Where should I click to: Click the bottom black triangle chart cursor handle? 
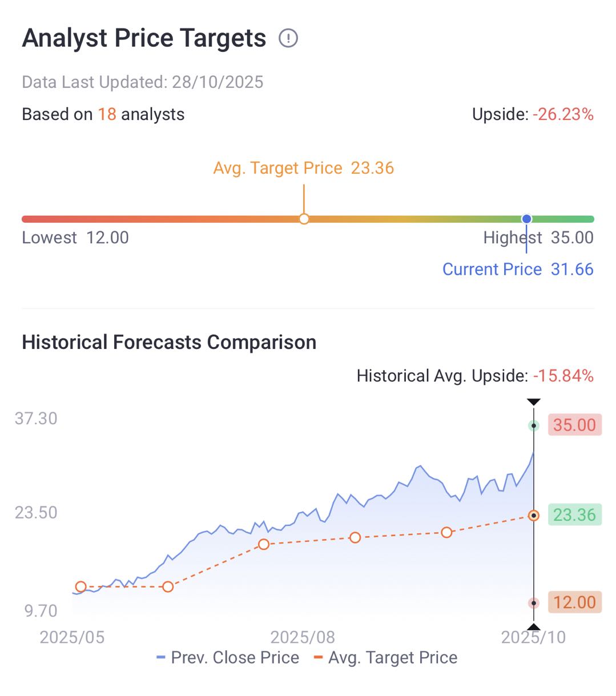pos(534,627)
